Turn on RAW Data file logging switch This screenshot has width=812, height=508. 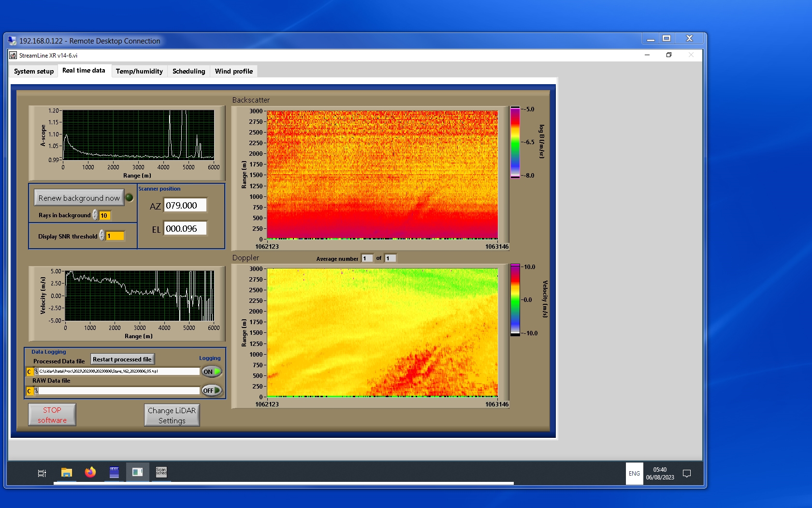(x=212, y=390)
